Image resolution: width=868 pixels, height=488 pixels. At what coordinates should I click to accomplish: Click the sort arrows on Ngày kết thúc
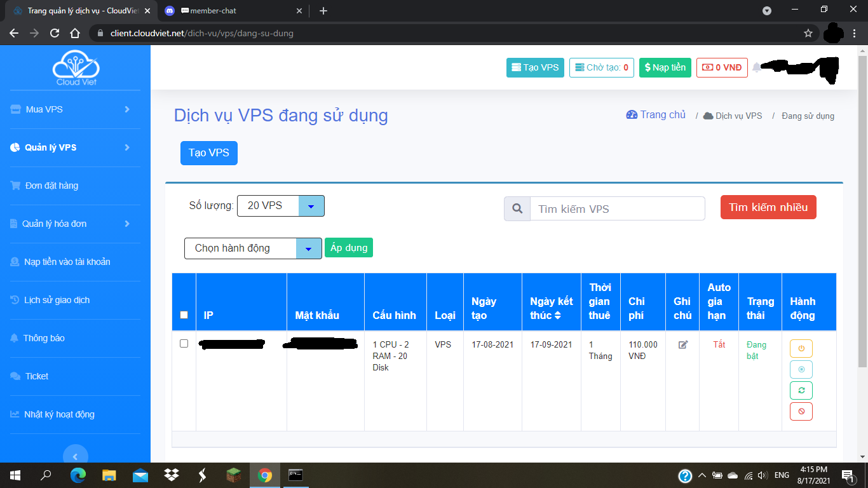[x=557, y=315]
